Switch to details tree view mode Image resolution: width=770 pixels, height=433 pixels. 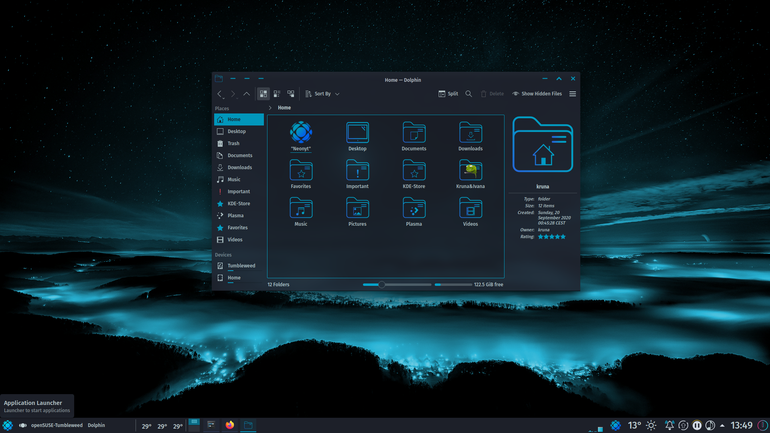(291, 94)
